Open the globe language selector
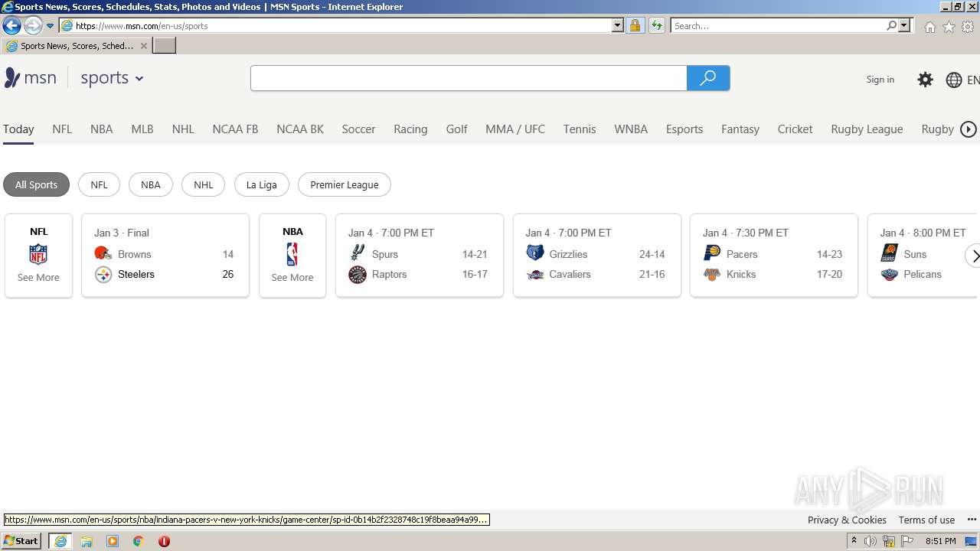Image resolution: width=980 pixels, height=551 pixels. [x=953, y=80]
